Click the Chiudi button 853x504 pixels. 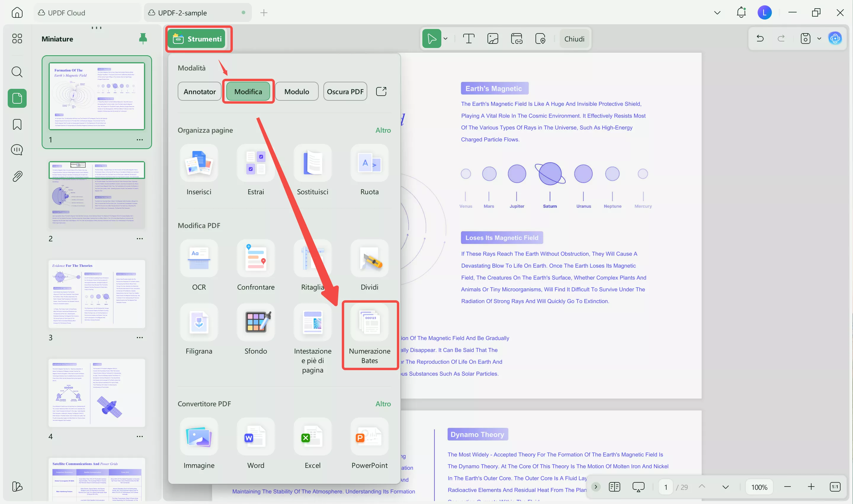[574, 39]
